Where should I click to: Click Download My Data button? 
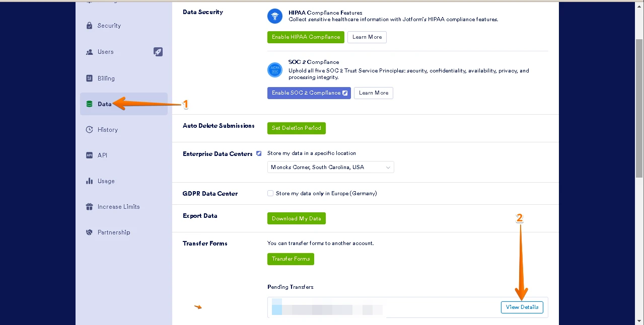pyautogui.click(x=297, y=218)
